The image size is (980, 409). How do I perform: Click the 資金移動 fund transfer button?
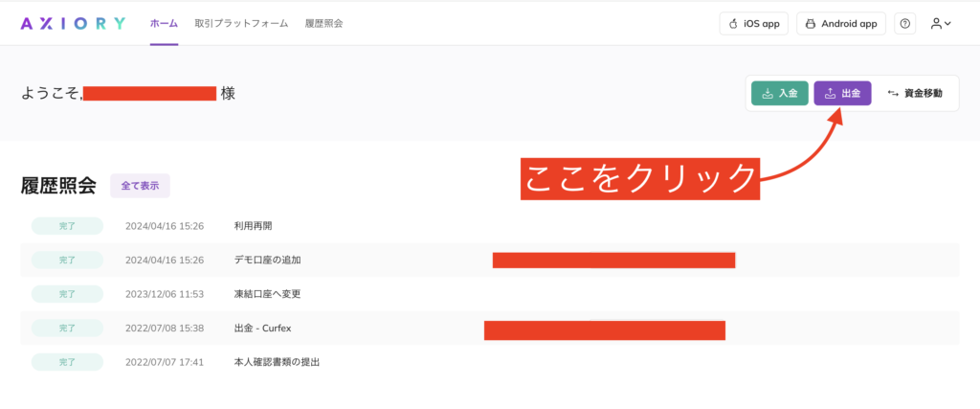915,93
